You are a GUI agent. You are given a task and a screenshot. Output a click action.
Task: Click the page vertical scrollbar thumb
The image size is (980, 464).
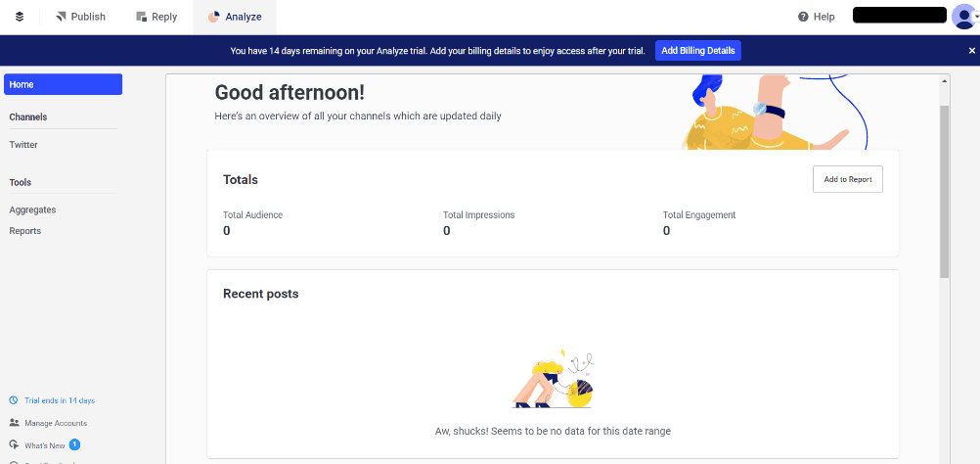(x=945, y=191)
